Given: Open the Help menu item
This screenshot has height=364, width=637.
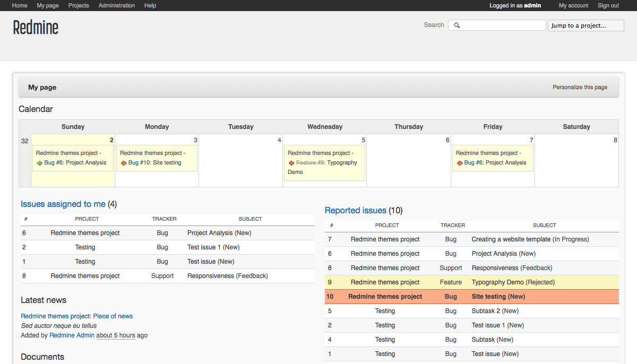Looking at the screenshot, I should pyautogui.click(x=150, y=5).
